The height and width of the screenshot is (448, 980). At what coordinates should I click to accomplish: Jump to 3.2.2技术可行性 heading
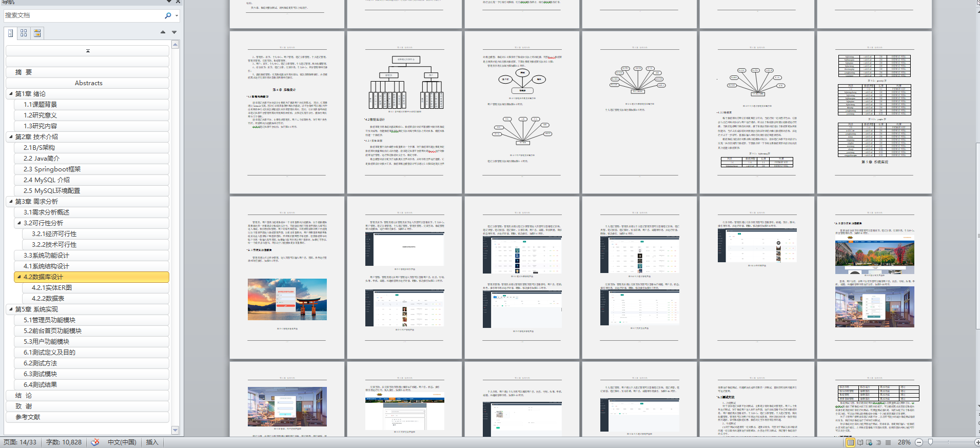[95, 245]
